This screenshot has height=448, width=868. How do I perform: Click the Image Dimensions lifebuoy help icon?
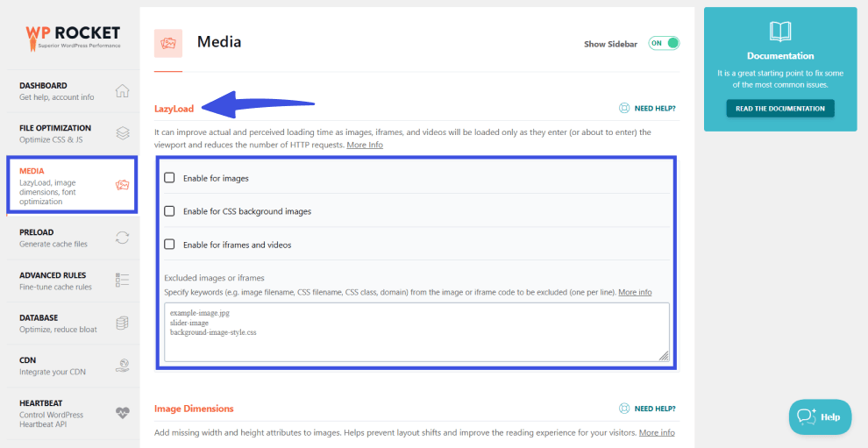click(x=624, y=409)
